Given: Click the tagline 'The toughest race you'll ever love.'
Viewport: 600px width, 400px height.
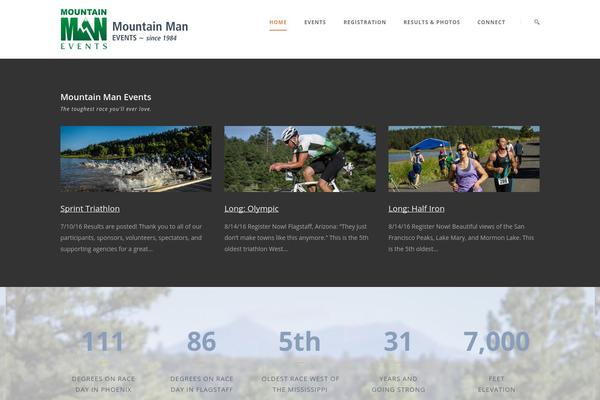Looking at the screenshot, I should pyautogui.click(x=106, y=109).
